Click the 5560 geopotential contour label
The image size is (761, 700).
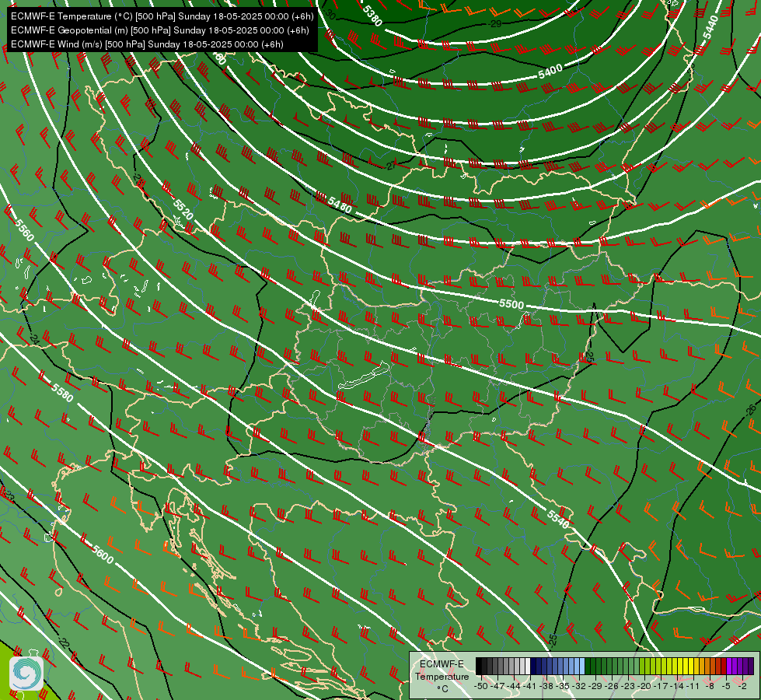pos(24,230)
